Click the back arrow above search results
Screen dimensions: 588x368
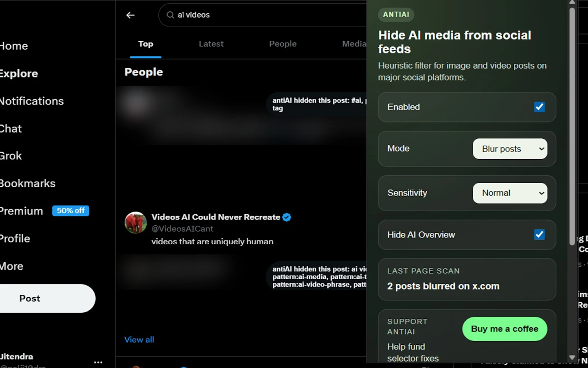tap(130, 15)
